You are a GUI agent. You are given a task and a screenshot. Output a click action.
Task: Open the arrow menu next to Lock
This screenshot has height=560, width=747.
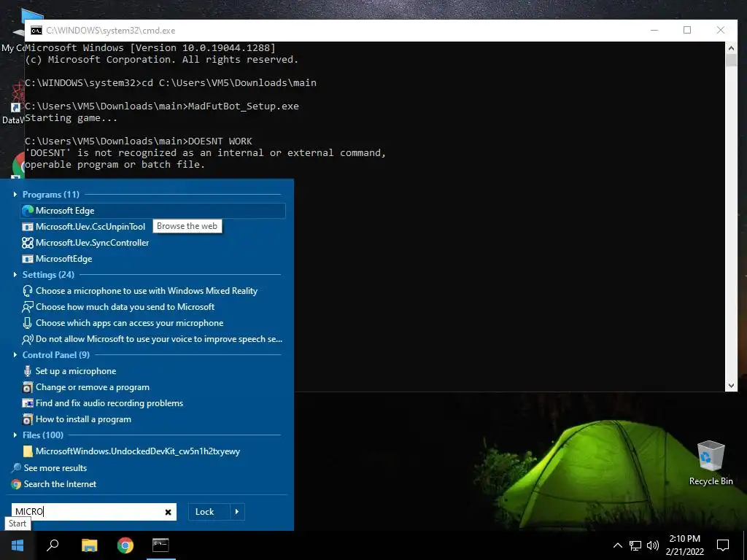tap(237, 512)
